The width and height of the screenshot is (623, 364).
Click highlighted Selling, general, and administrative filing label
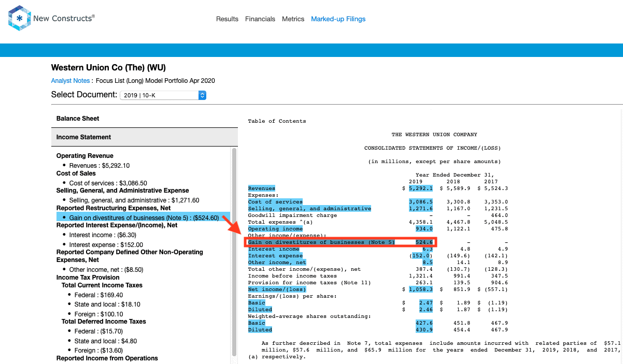tap(309, 209)
